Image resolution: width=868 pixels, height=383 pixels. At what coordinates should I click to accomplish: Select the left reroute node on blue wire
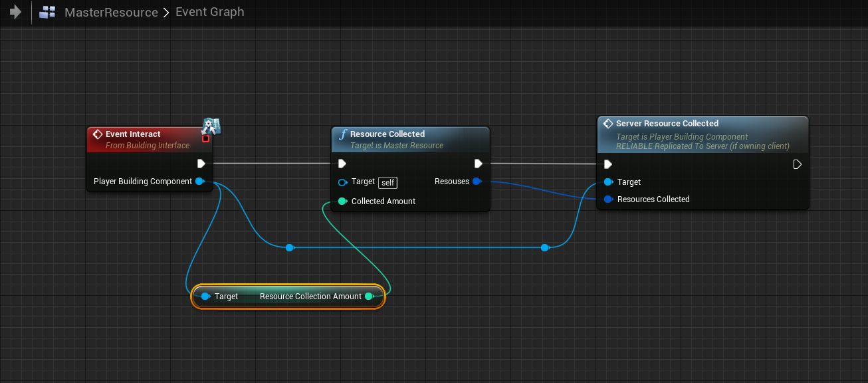click(289, 247)
